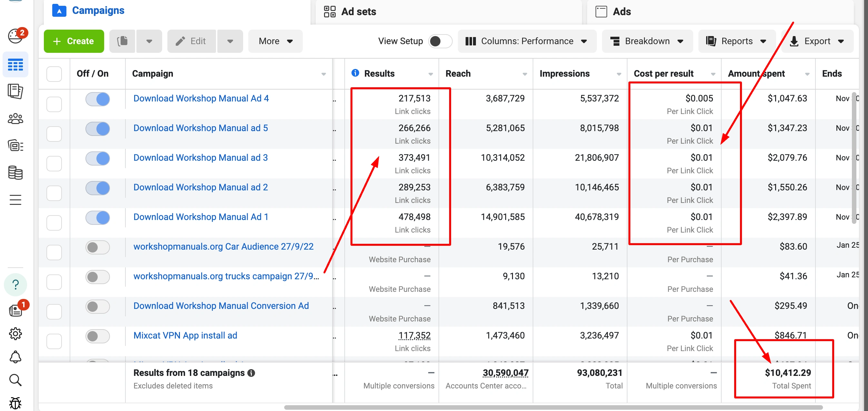The height and width of the screenshot is (411, 868).
Task: Expand the Breakdown dropdown
Action: [x=647, y=41]
